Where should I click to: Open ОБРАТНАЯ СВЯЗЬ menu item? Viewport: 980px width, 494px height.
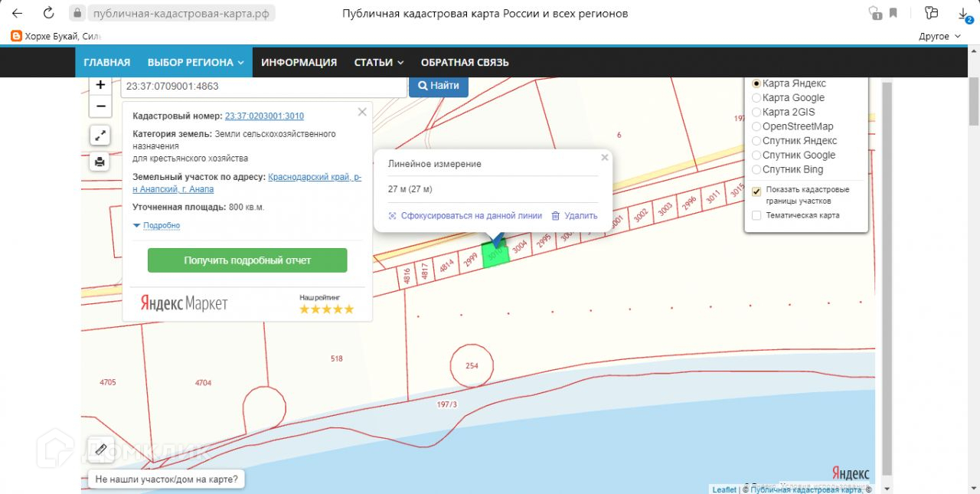(465, 62)
